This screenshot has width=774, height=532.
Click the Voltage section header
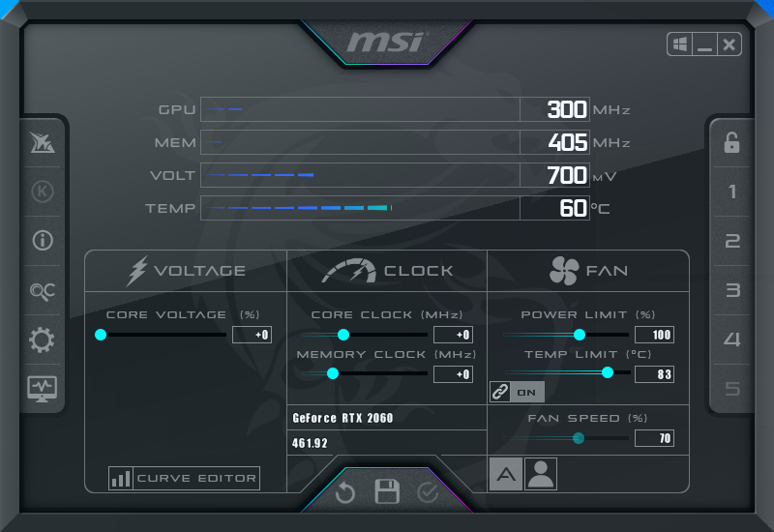pos(186,271)
